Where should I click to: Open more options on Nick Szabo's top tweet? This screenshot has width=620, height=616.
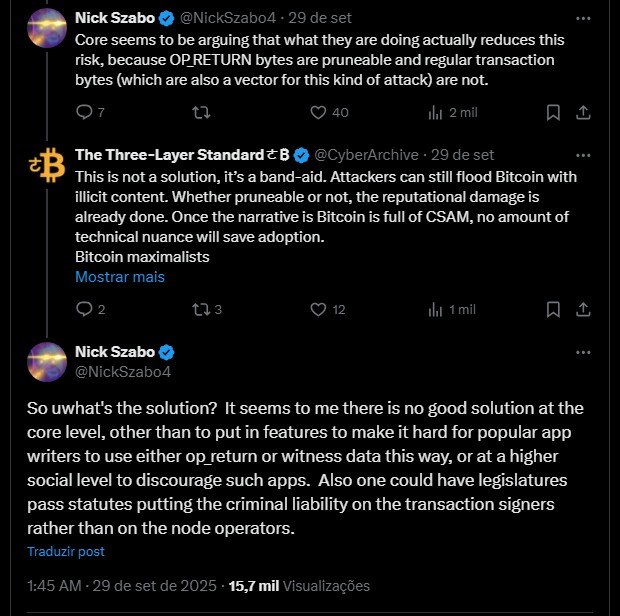[583, 18]
